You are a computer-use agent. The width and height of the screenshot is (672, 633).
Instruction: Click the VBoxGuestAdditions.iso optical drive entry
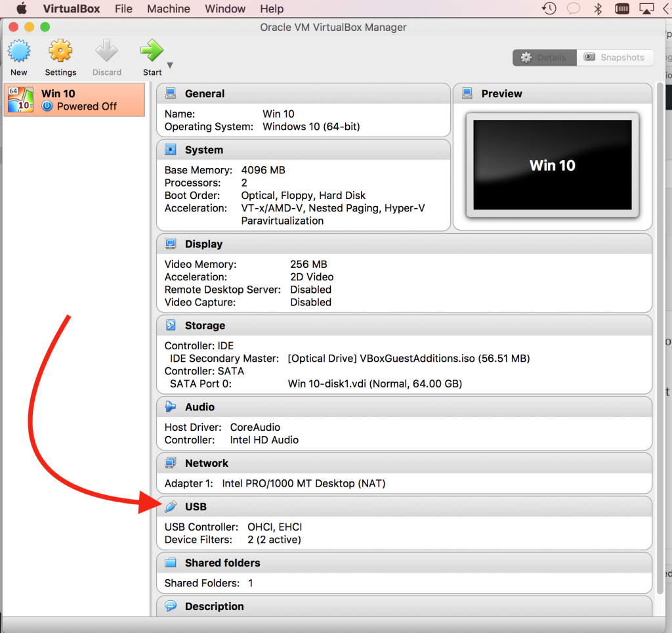(409, 358)
